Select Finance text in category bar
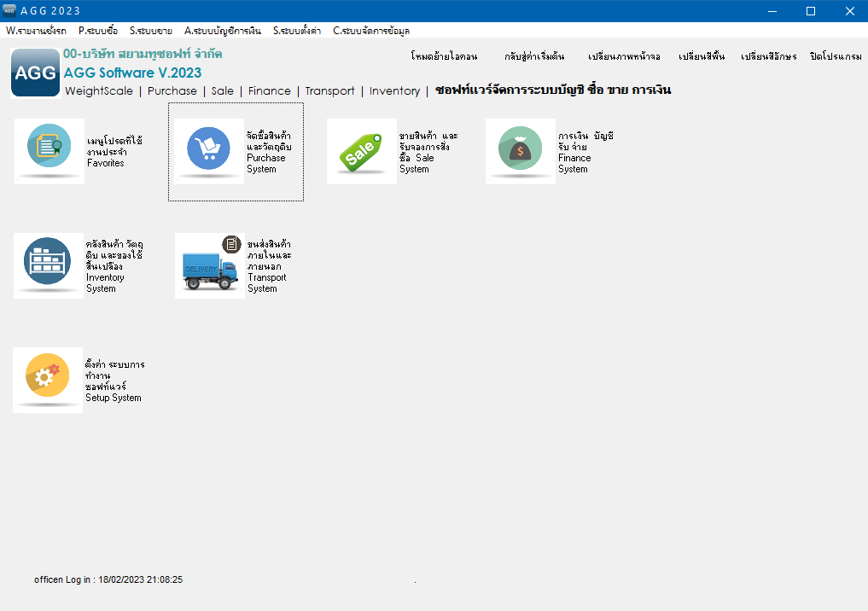The image size is (868, 611). point(269,90)
